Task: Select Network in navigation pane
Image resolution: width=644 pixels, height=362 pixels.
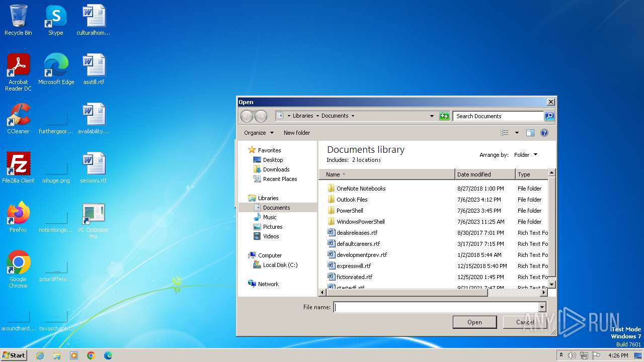Action: (268, 284)
